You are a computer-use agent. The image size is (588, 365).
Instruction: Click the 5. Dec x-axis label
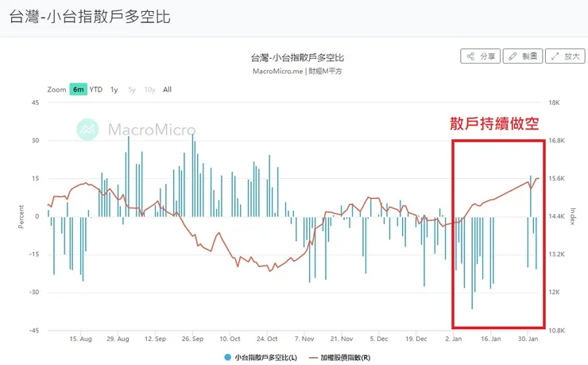[x=379, y=339]
